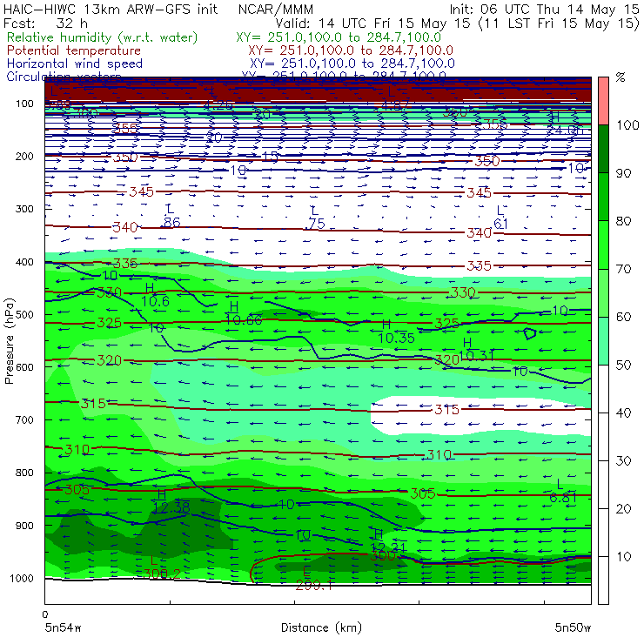Click the pink colorbar segment above 100
Screen dimensions: 644x644
603,101
